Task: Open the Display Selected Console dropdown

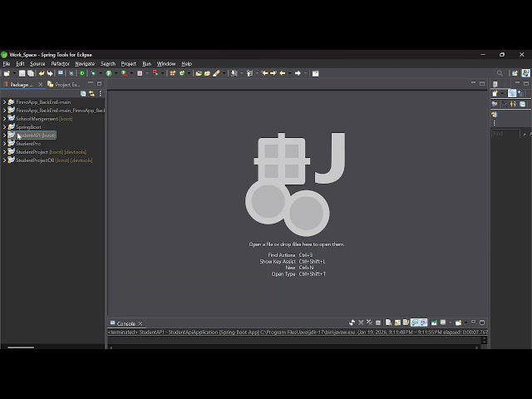Action: pos(451,323)
